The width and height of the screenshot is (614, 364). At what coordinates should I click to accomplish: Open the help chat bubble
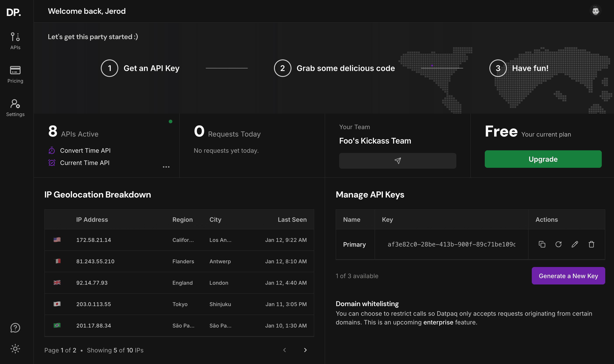point(15,328)
